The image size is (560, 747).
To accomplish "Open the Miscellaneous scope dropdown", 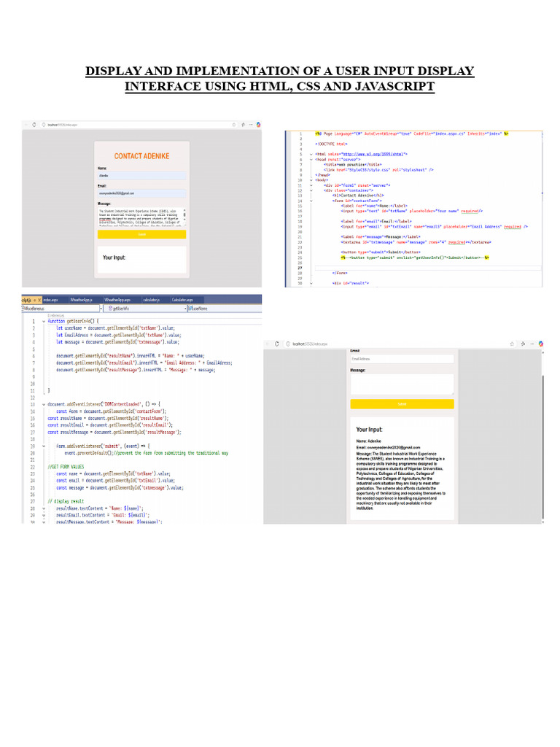I will pyautogui.click(x=101, y=309).
